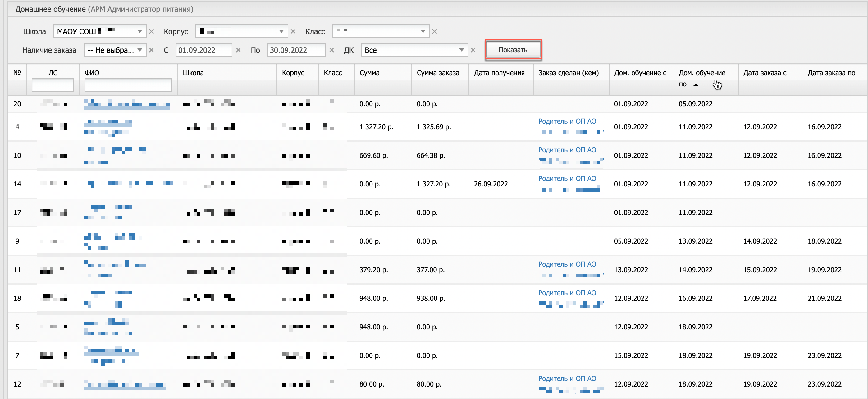Click the ЛС column filter input
Screen dimensions: 868x399
53,85
